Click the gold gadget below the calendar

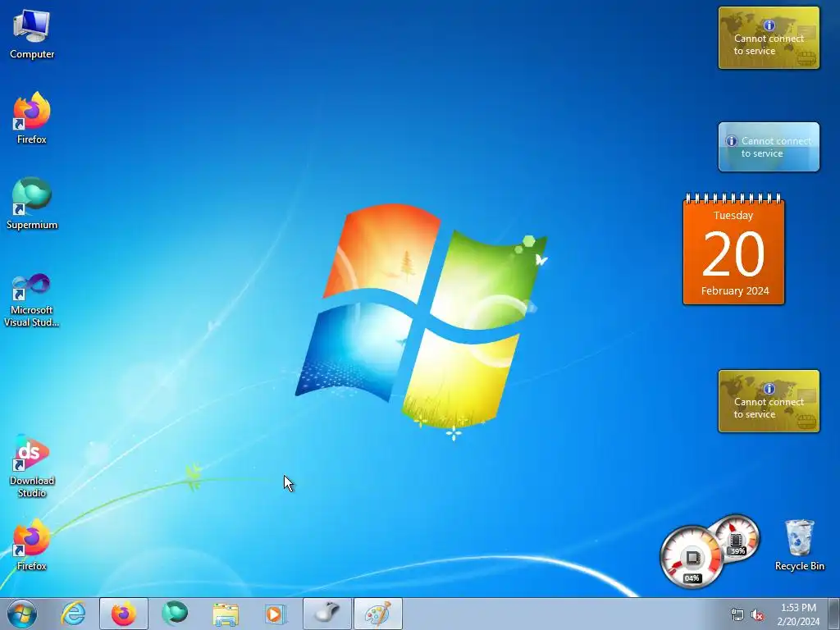(769, 400)
